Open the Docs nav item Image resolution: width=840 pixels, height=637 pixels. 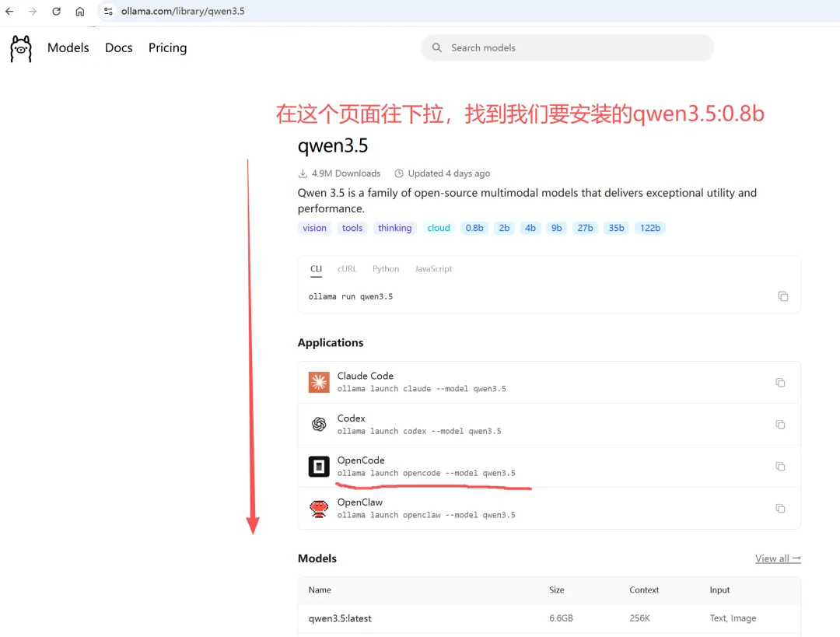pos(118,47)
